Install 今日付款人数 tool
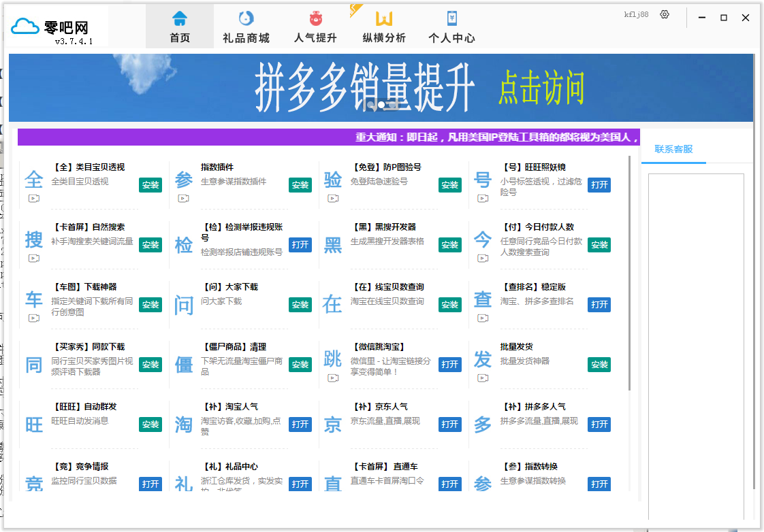 pos(599,245)
